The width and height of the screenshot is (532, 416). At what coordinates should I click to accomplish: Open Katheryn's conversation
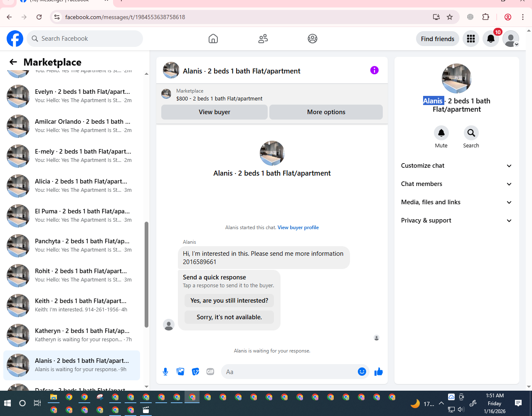tap(71, 335)
